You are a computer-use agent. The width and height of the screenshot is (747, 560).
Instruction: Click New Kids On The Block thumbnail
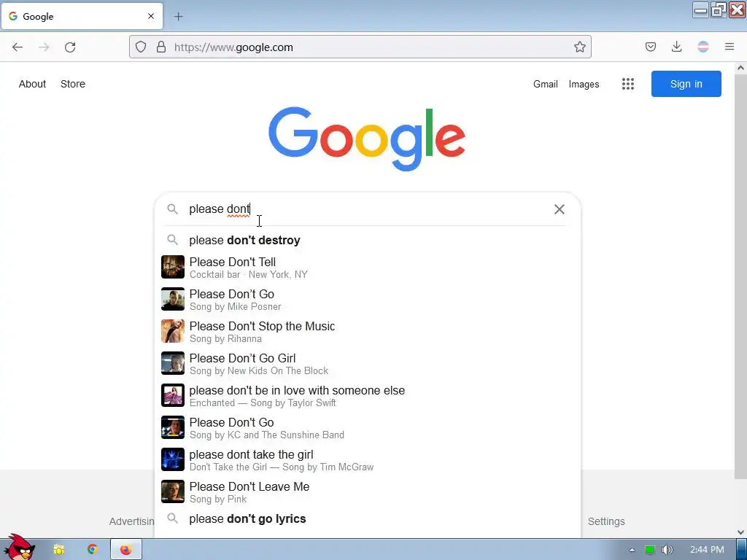[172, 363]
